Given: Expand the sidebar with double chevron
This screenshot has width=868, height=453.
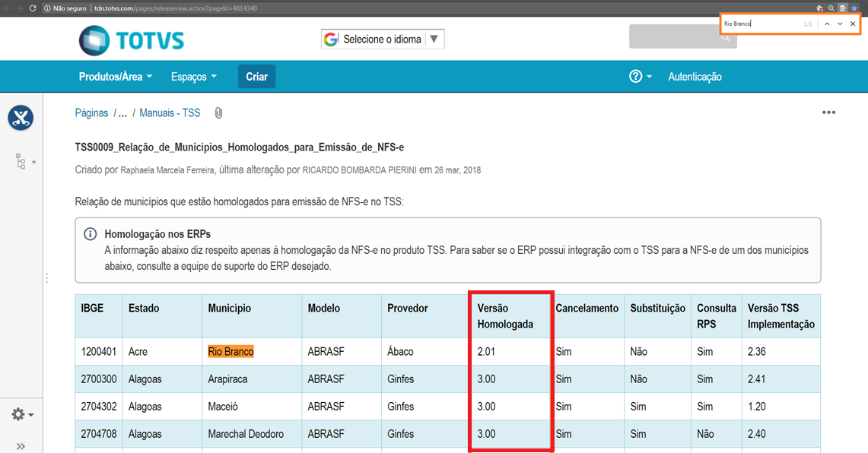Looking at the screenshot, I should [21, 446].
